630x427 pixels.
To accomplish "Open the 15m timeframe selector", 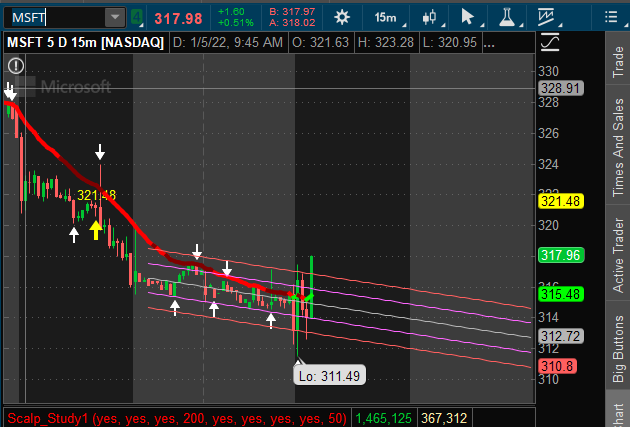I will 386,18.
